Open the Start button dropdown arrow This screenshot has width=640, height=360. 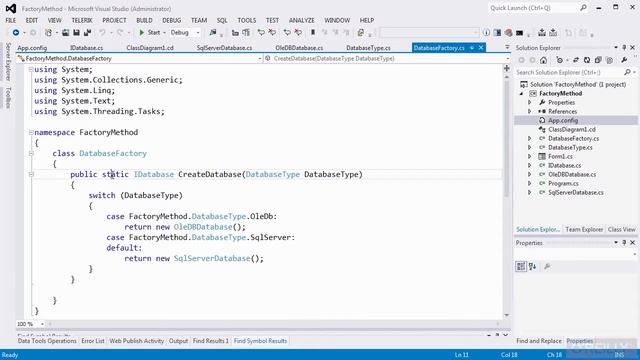coord(164,32)
